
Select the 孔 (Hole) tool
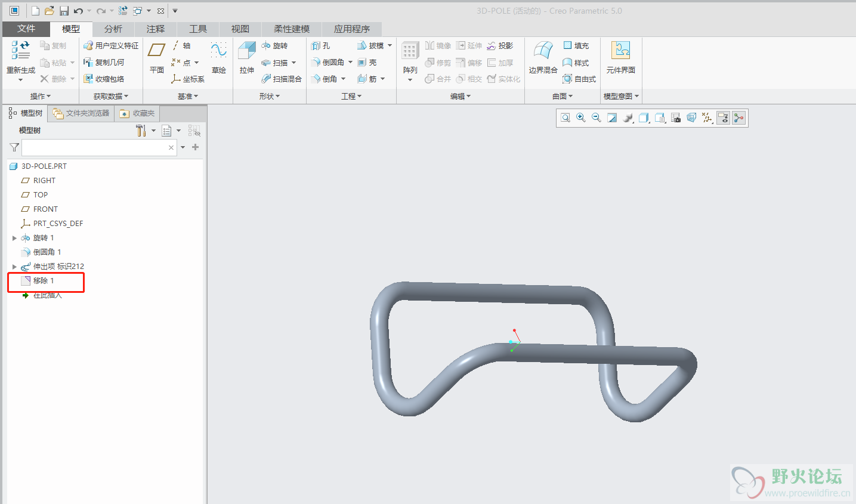click(321, 45)
